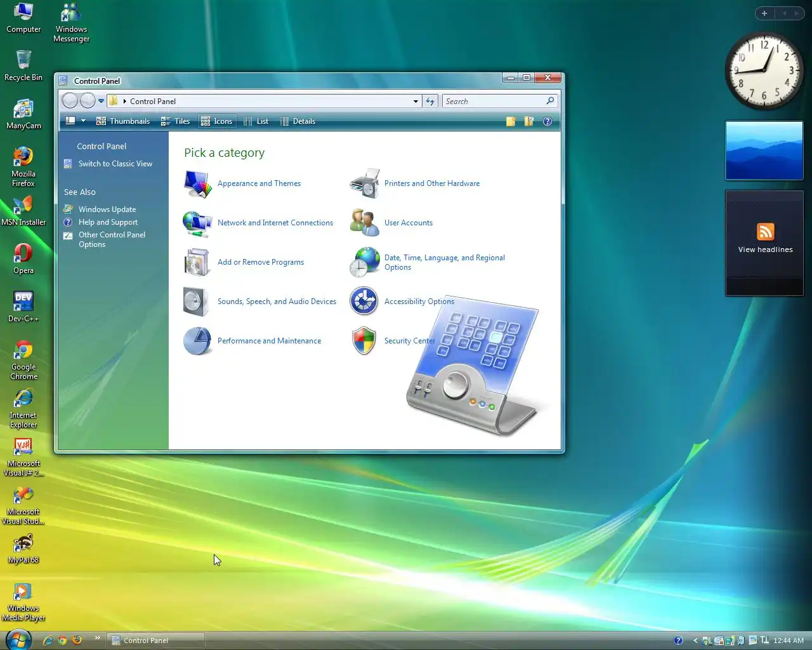Click the Accessibility Options icon

pyautogui.click(x=364, y=302)
